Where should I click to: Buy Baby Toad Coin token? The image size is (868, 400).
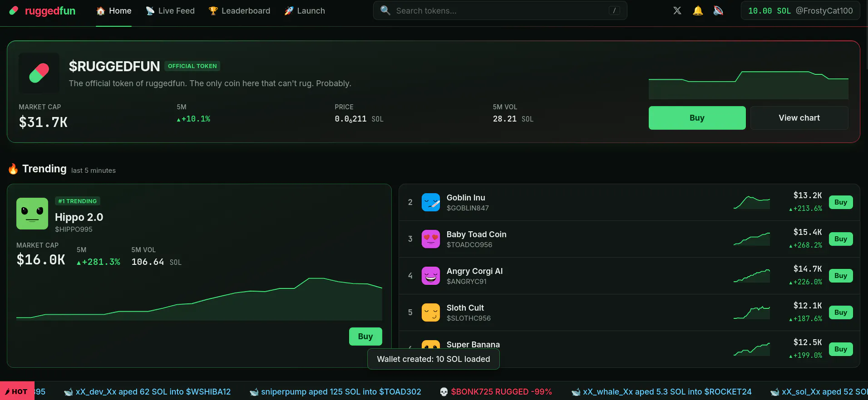click(841, 239)
